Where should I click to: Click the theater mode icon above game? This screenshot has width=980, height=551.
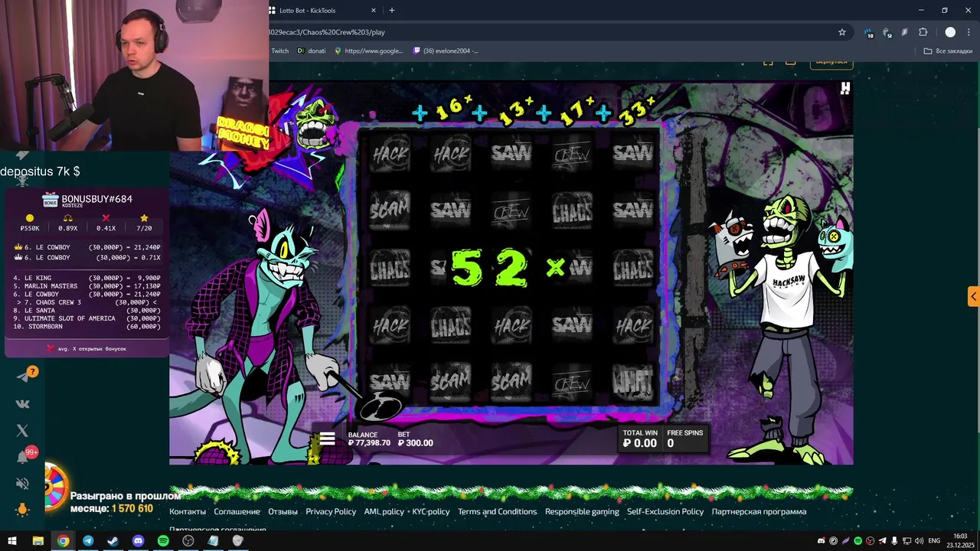tap(791, 62)
